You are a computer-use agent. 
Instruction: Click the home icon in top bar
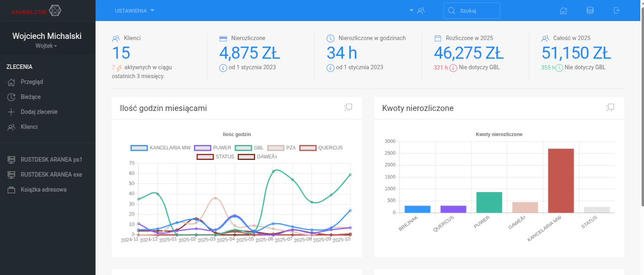coord(563,10)
